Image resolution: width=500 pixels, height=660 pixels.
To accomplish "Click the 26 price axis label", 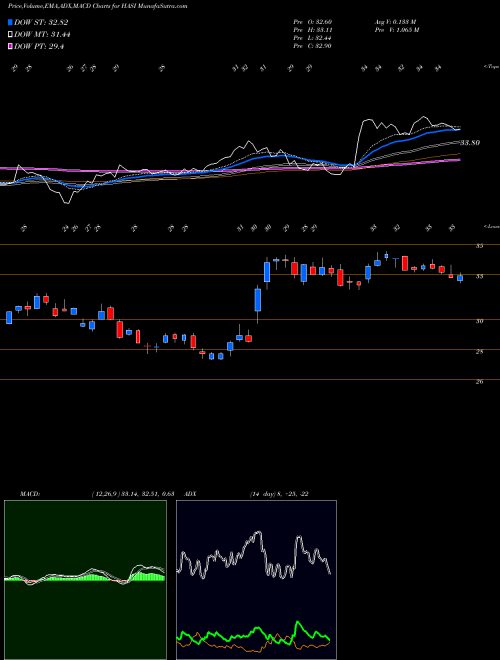I will (479, 382).
